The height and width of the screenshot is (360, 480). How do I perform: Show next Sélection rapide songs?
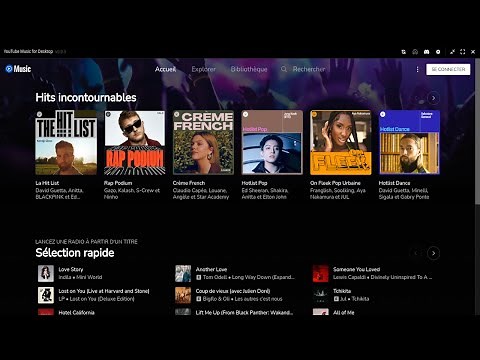click(x=433, y=253)
